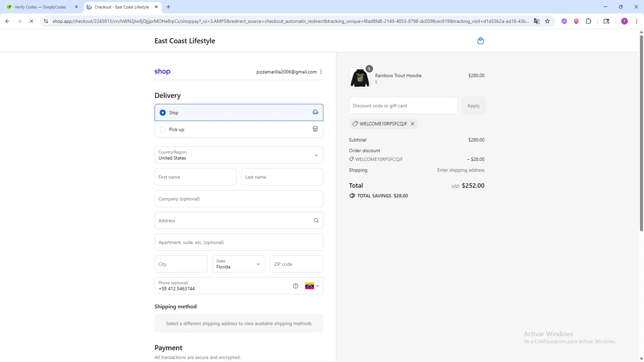Click the Select a different shipping address message
The image size is (644, 362).
click(239, 323)
